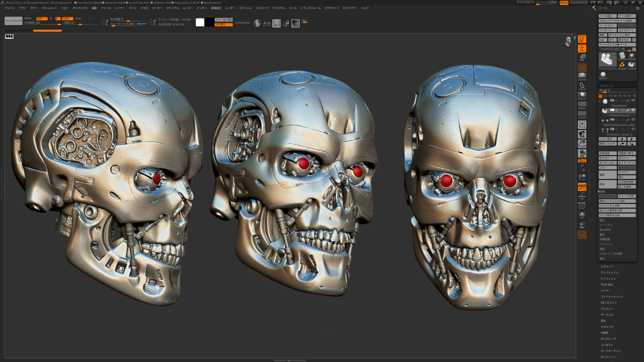Viewport: 644px width, 362px height.
Task: Click the BPR render button
Action: point(296,23)
